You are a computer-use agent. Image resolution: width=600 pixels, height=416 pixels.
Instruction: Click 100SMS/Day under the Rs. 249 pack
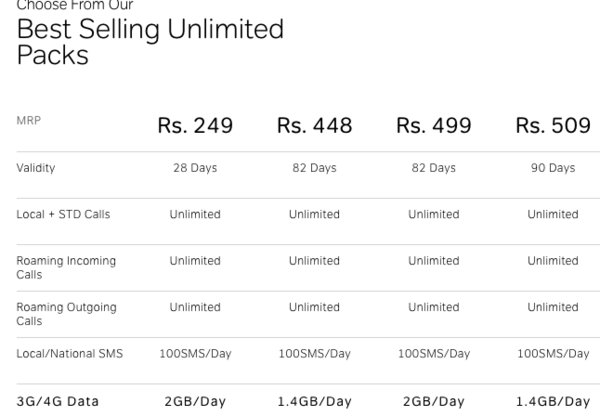click(x=195, y=354)
